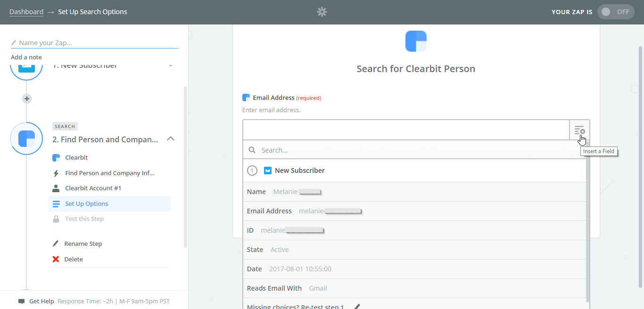Choose the ID field in the list
The image size is (644, 309).
point(415,230)
